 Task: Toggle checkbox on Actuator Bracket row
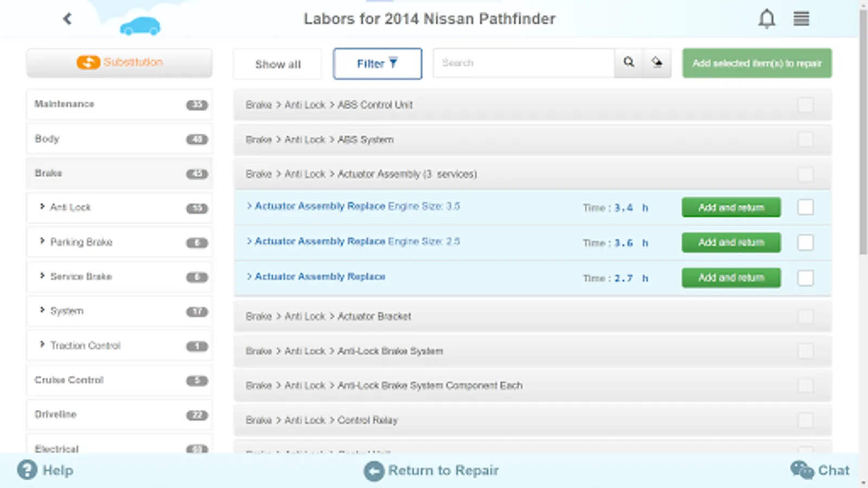coord(806,316)
